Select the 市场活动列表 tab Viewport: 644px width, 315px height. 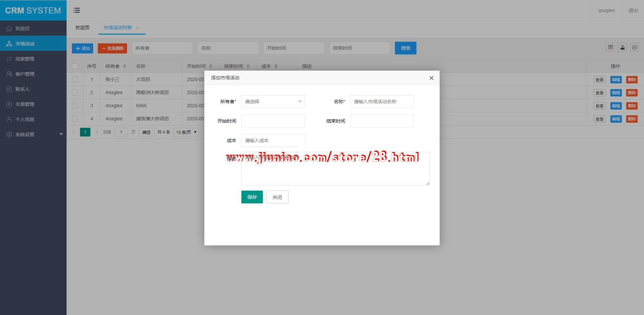tap(118, 28)
